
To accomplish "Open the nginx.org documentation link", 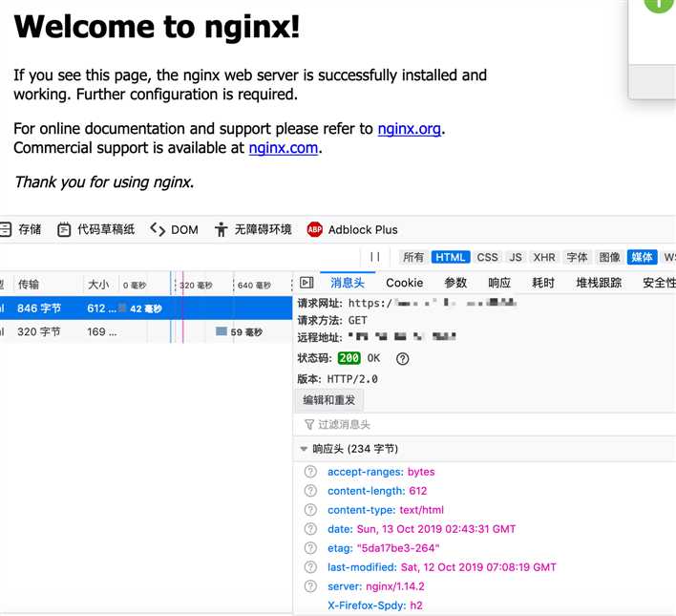I will [x=410, y=129].
